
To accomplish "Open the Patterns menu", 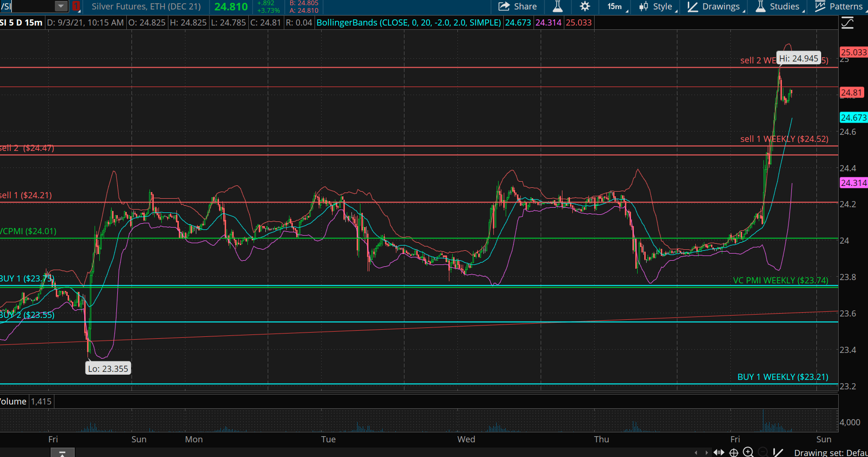I will pyautogui.click(x=841, y=7).
